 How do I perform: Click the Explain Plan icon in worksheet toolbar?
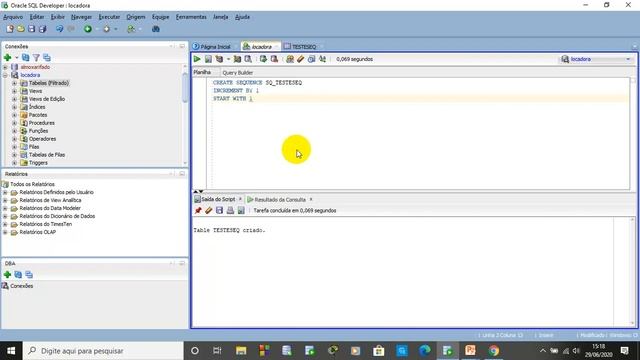pos(220,59)
